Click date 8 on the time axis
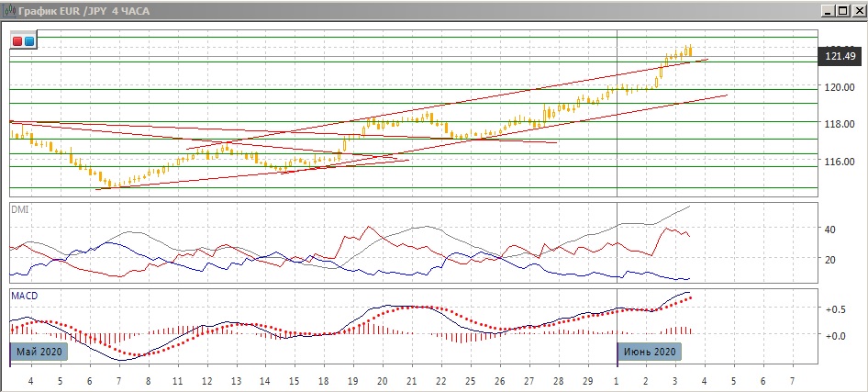Image resolution: width=868 pixels, height=392 pixels. (x=149, y=382)
